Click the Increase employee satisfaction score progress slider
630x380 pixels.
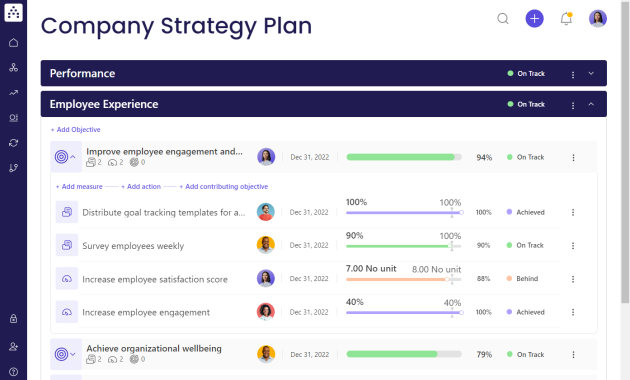[403, 279]
